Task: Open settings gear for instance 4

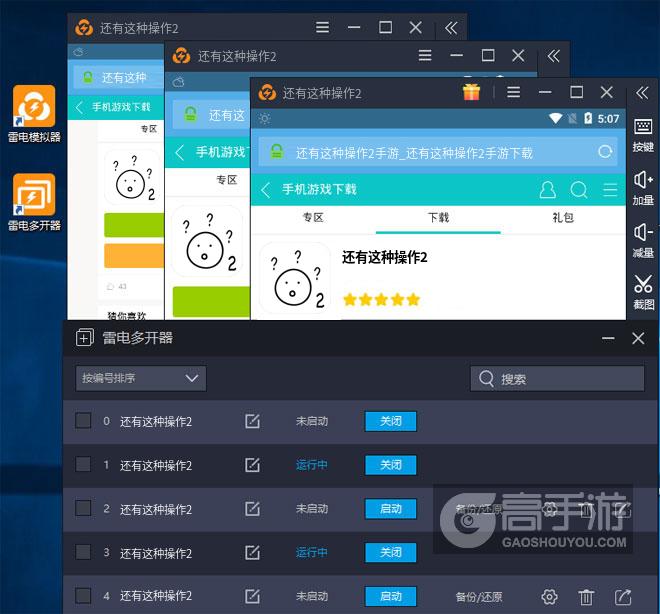Action: pyautogui.click(x=549, y=596)
